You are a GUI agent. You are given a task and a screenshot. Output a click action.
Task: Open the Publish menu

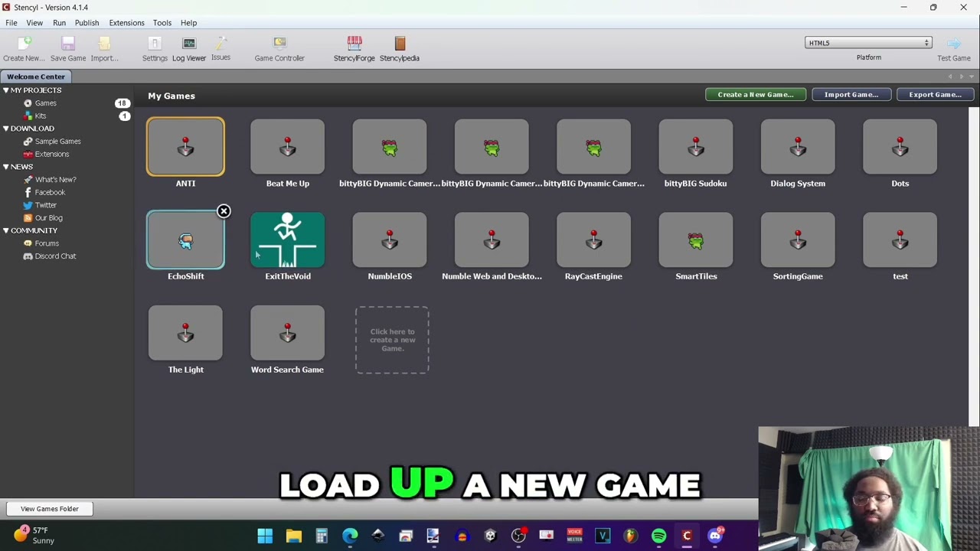click(x=87, y=23)
